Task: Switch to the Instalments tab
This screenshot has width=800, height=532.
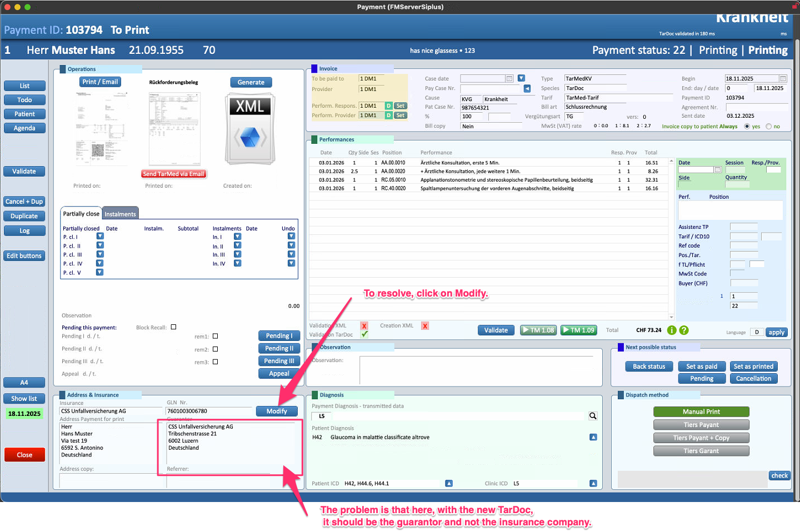Action: click(x=121, y=214)
